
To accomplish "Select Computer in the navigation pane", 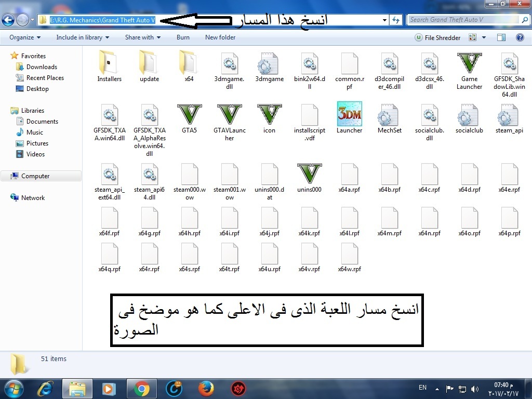I will (35, 176).
